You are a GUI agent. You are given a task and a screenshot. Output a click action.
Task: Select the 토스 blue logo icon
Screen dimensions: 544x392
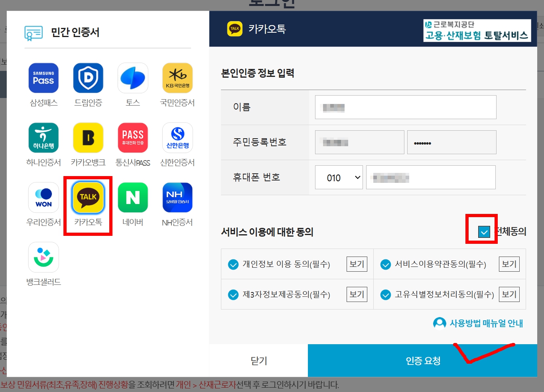tap(133, 78)
